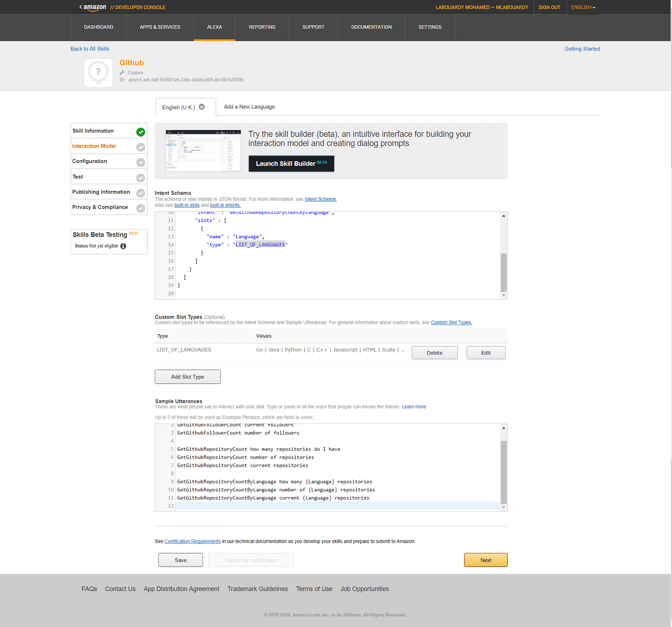
Task: Click the Configuration status check icon
Action: [141, 162]
